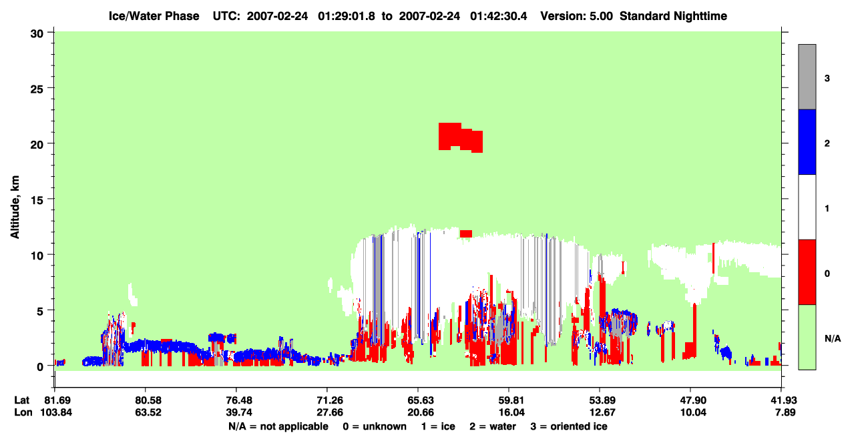Click the light green N/A legend swatch
The image size is (868, 445).
click(807, 337)
